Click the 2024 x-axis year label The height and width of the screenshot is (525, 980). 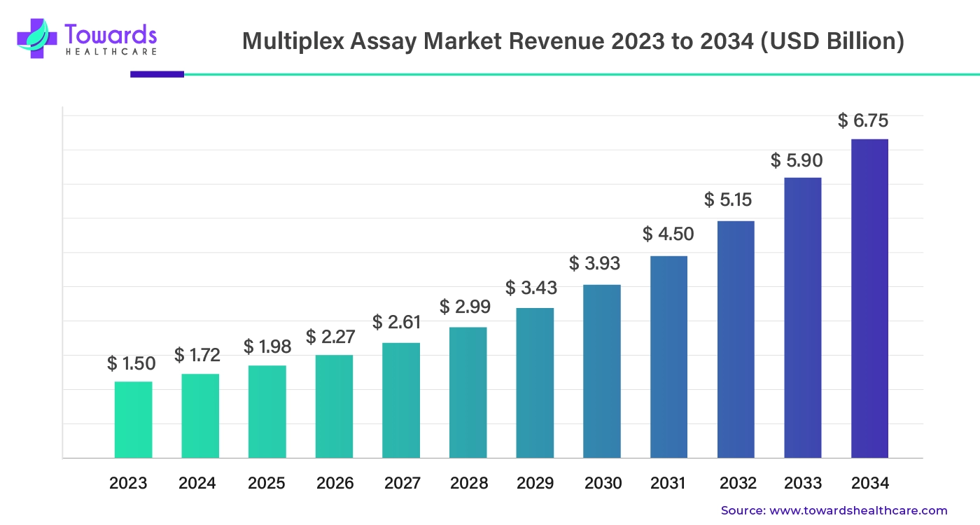click(x=197, y=483)
